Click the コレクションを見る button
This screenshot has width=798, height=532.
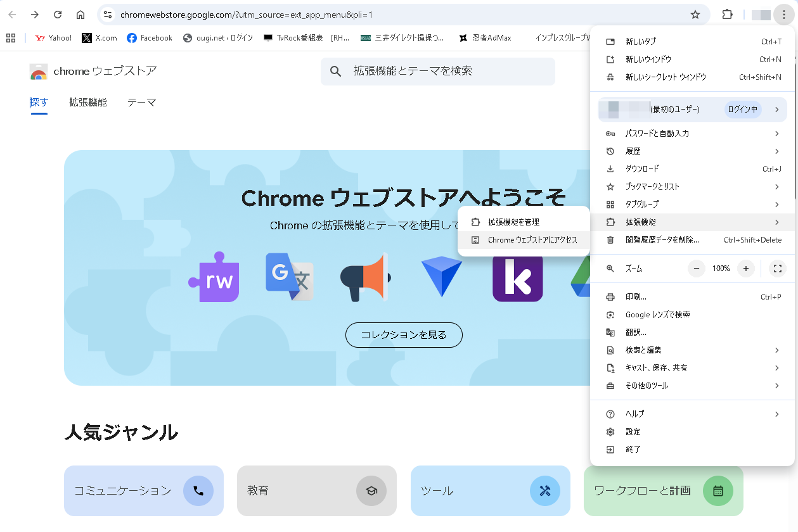pyautogui.click(x=404, y=335)
